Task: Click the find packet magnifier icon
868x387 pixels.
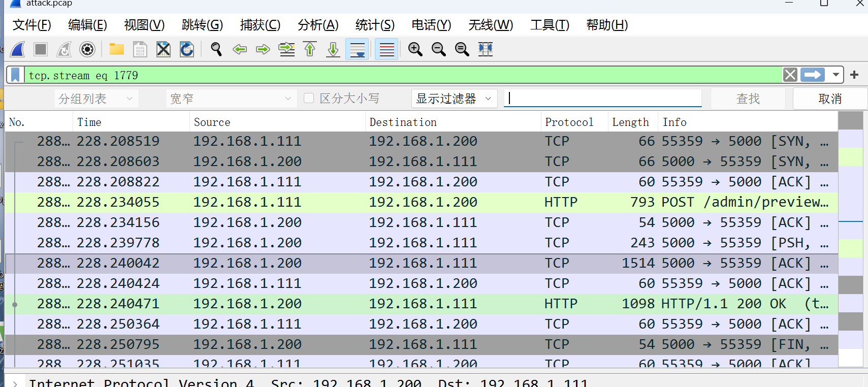Action: pyautogui.click(x=216, y=49)
